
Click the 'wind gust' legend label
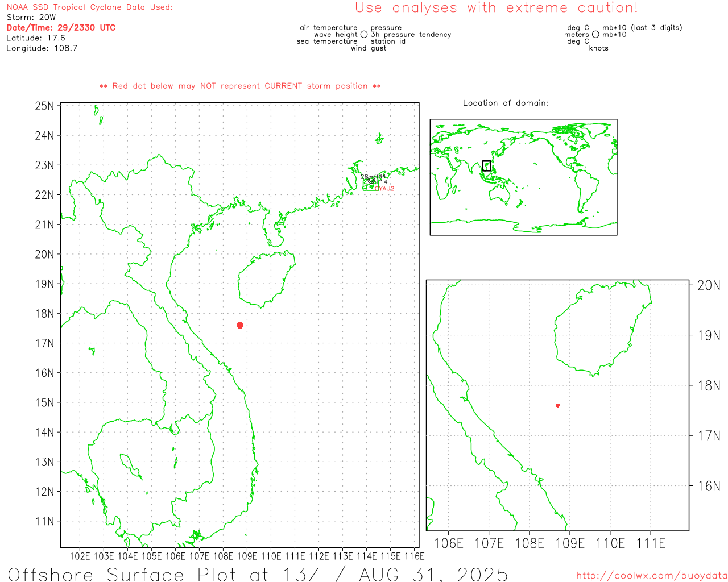369,48
